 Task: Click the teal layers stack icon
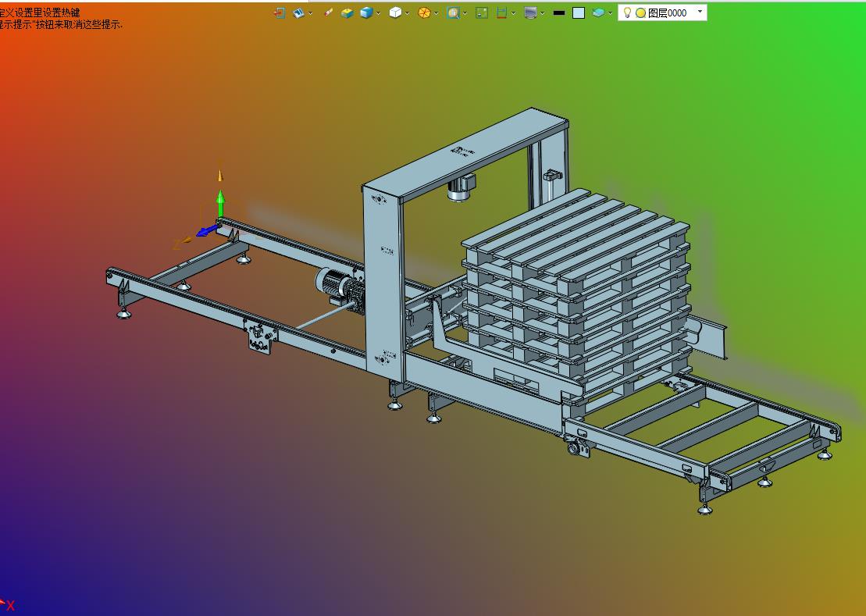click(598, 12)
